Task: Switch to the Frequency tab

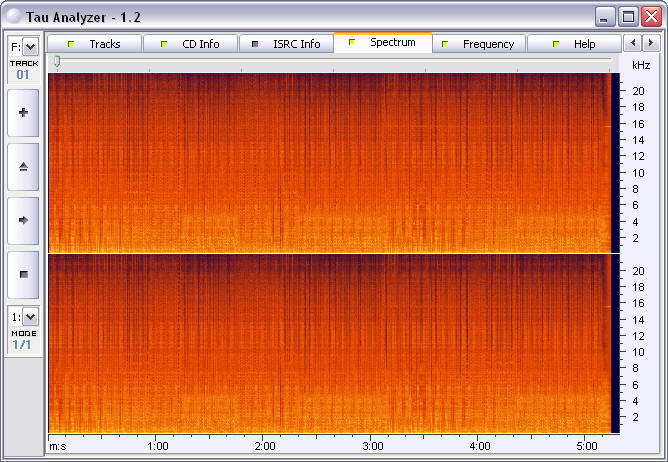Action: [x=479, y=44]
